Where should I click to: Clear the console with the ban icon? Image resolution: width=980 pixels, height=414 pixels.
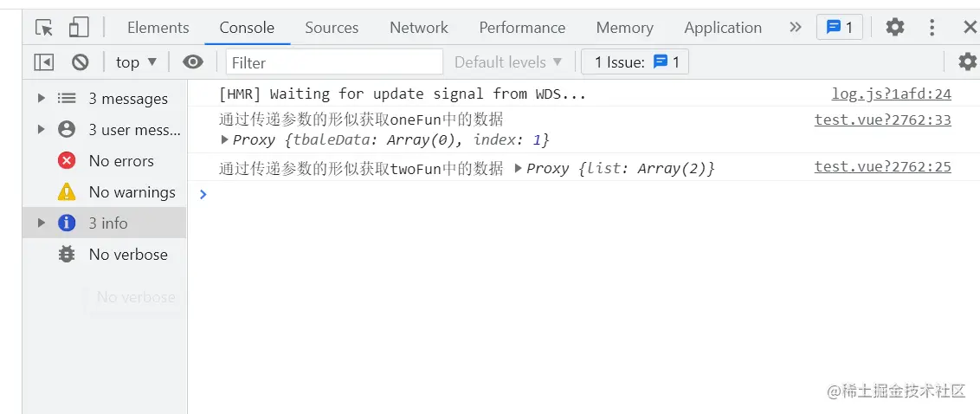coord(81,62)
